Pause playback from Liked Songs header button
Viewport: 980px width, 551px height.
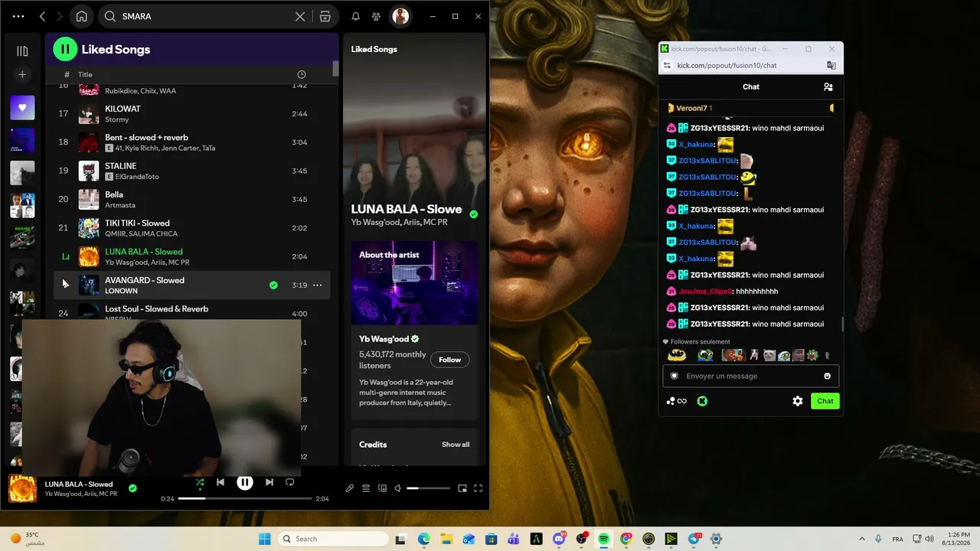click(x=65, y=49)
